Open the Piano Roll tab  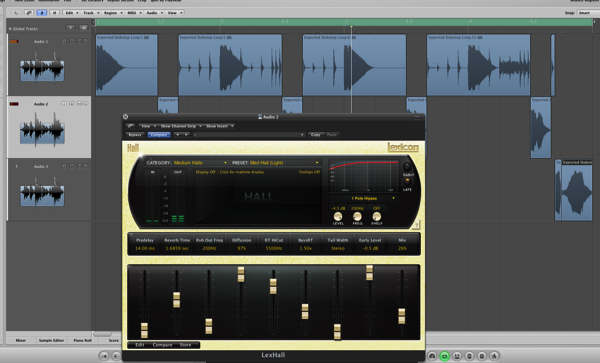point(82,340)
